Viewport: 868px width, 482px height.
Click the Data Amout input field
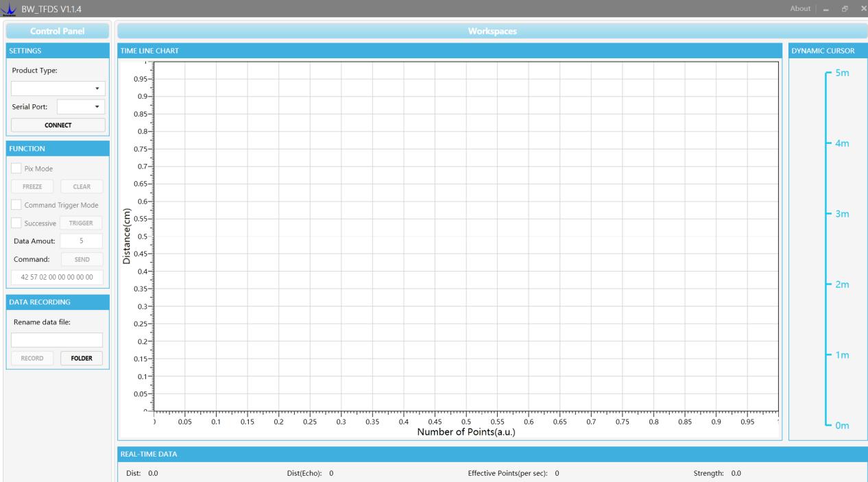[82, 241]
